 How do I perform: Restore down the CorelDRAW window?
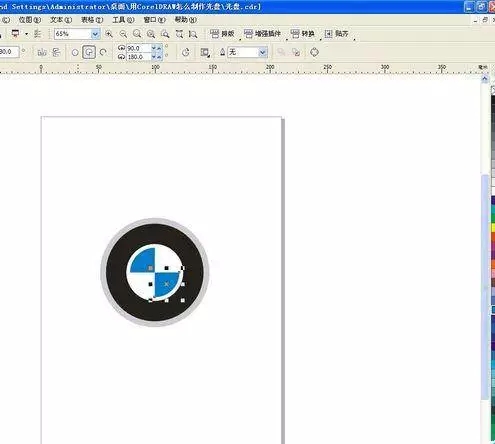pos(481,7)
